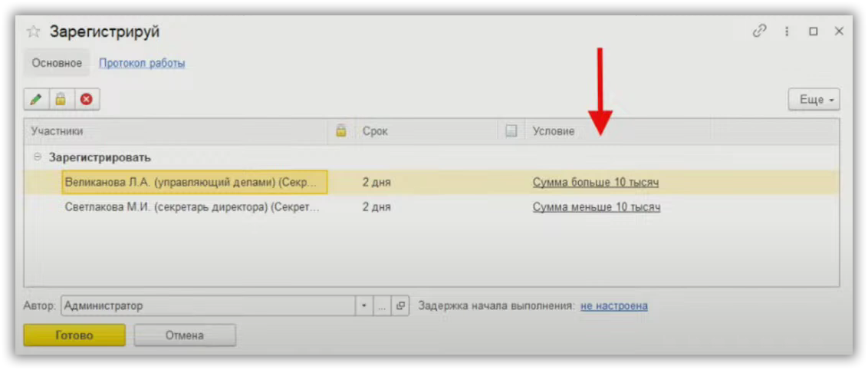The image size is (868, 370).
Task: Click the Условие column header
Action: [617, 131]
